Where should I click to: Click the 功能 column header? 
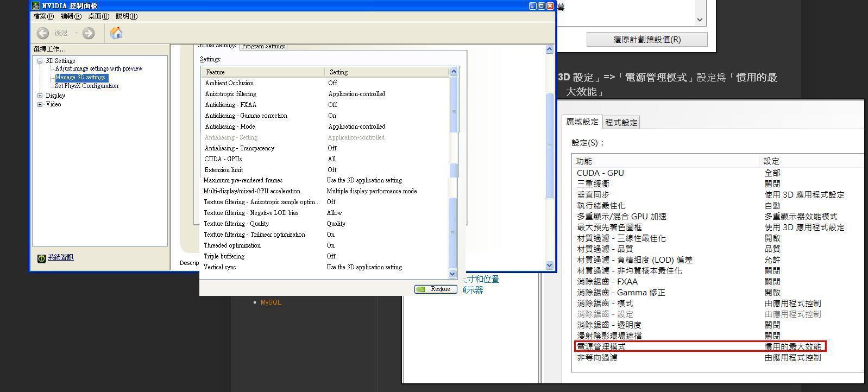(x=666, y=161)
